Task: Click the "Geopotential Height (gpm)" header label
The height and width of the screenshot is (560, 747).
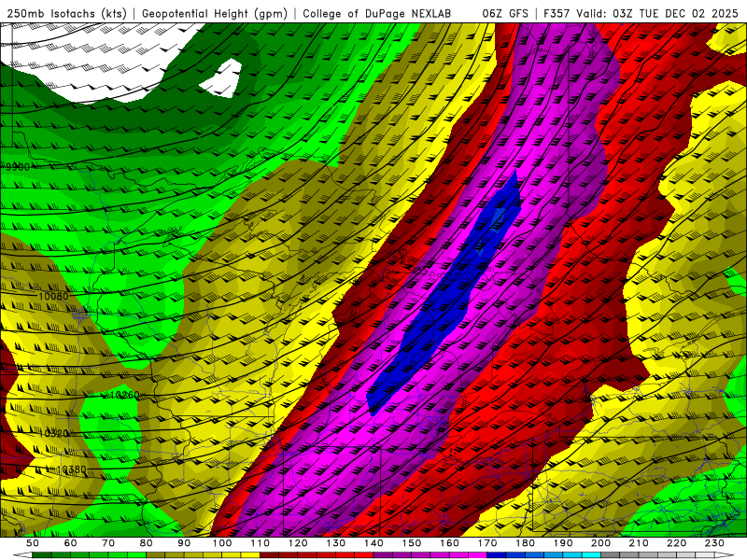Action: pos(215,14)
